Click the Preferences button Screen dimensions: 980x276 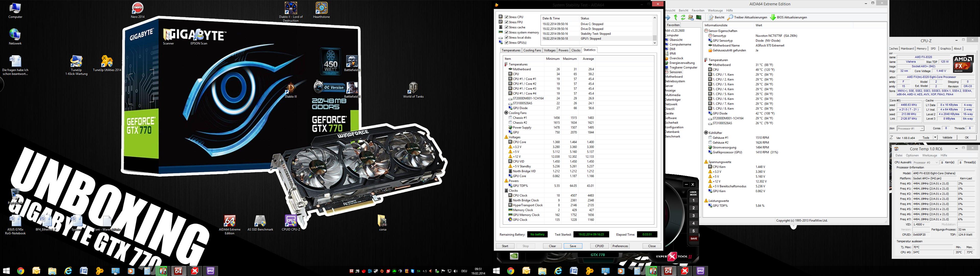pyautogui.click(x=620, y=246)
